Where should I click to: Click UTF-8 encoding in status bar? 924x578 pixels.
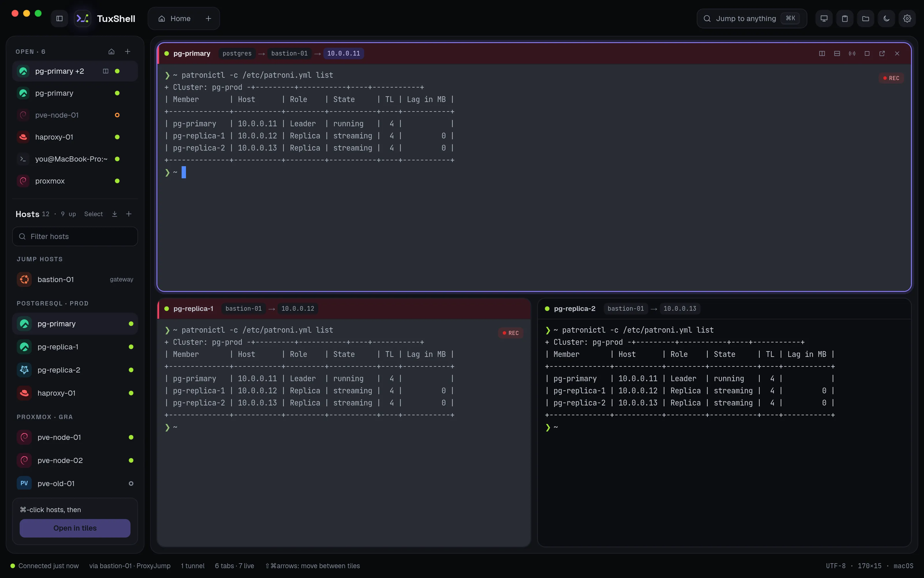[x=836, y=566]
